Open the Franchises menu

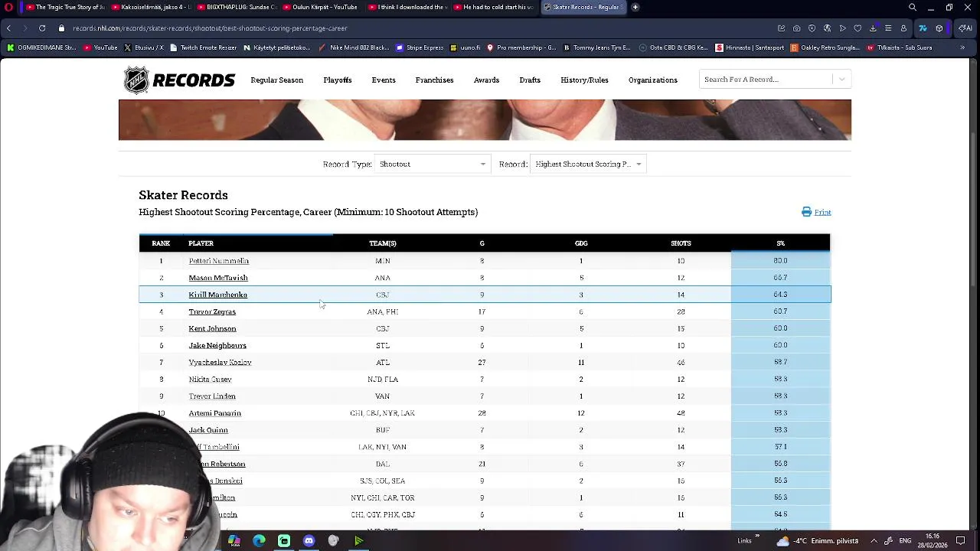pos(434,80)
